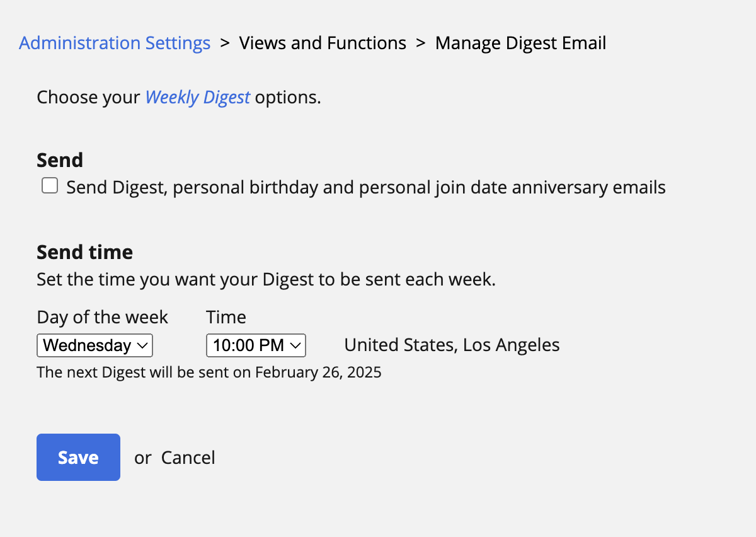This screenshot has height=537, width=756.
Task: Click the Set the time description text
Action: point(266,279)
